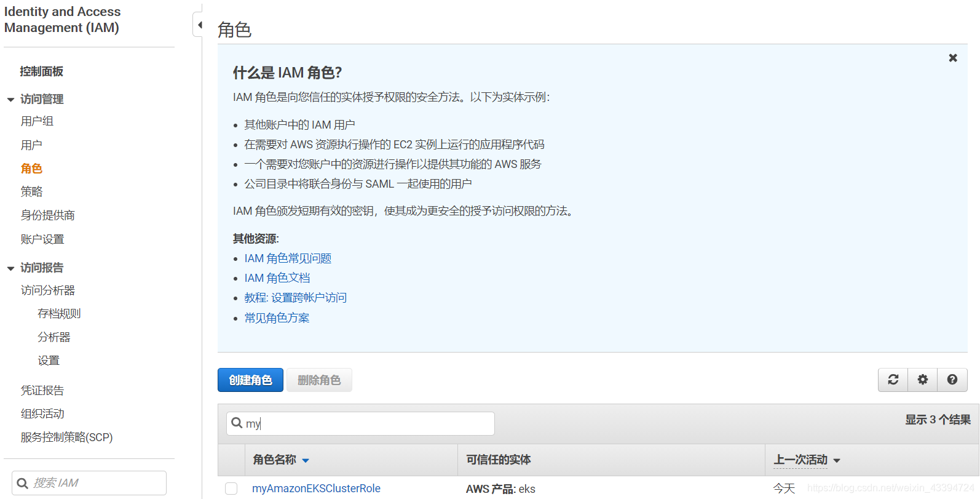The width and height of the screenshot is (980, 499).
Task: Focus the role search field containing my
Action: (x=360, y=423)
